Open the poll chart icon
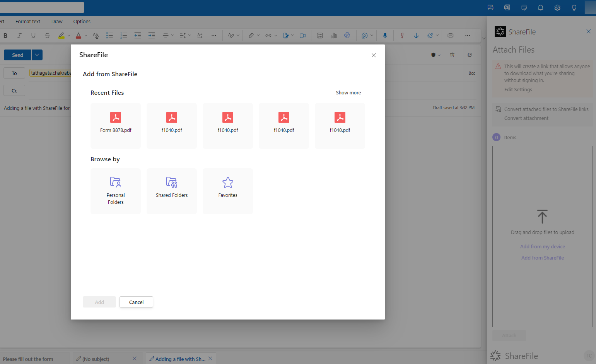 click(334, 36)
